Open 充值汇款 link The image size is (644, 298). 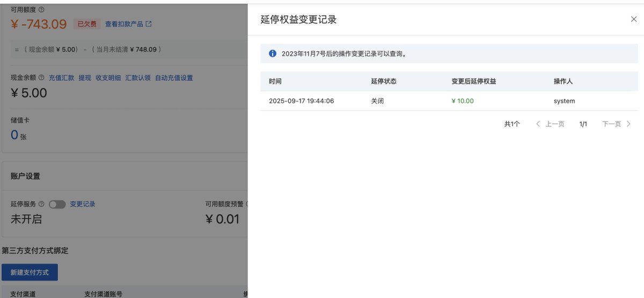tap(62, 78)
